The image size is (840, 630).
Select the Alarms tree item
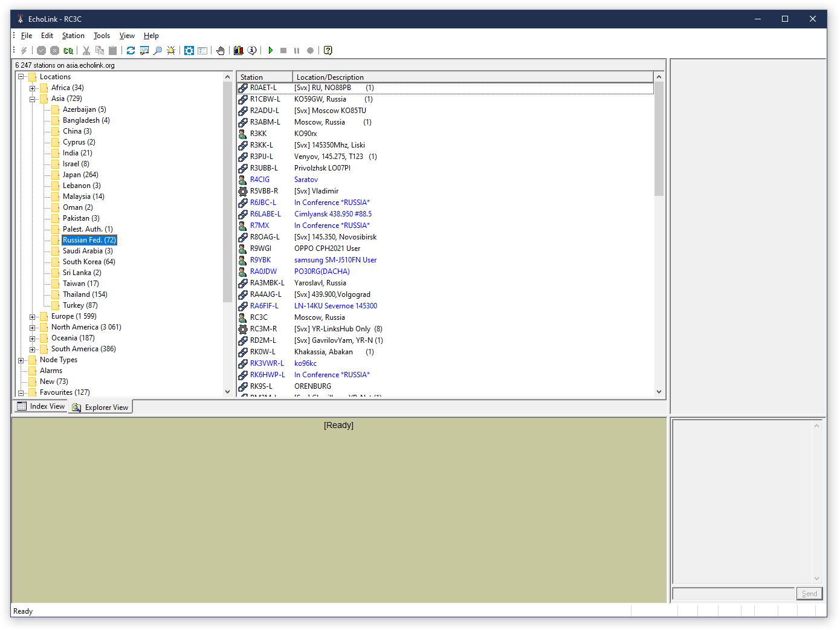point(51,371)
